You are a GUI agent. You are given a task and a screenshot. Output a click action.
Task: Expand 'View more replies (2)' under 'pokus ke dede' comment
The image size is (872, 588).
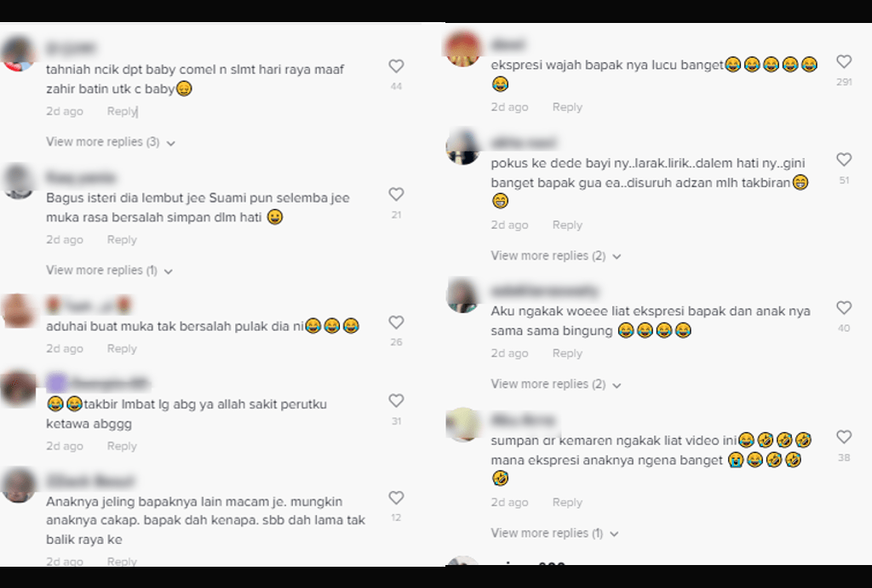(555, 255)
